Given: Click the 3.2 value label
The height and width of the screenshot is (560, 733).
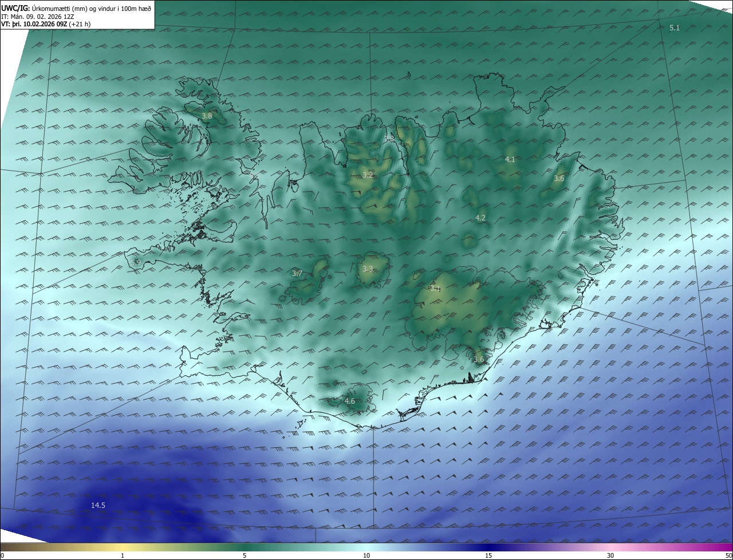Looking at the screenshot, I should (368, 175).
